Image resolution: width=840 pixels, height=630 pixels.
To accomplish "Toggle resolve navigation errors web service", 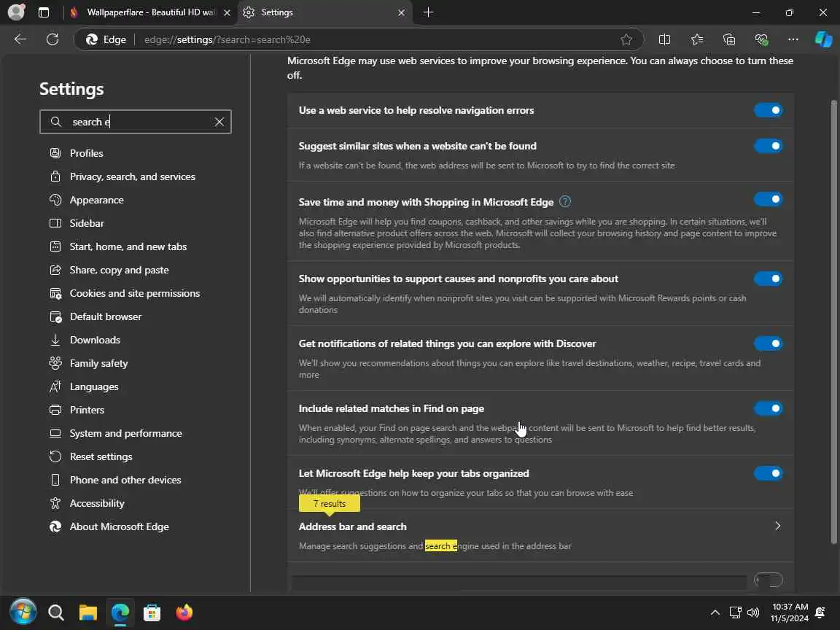I will click(x=769, y=110).
